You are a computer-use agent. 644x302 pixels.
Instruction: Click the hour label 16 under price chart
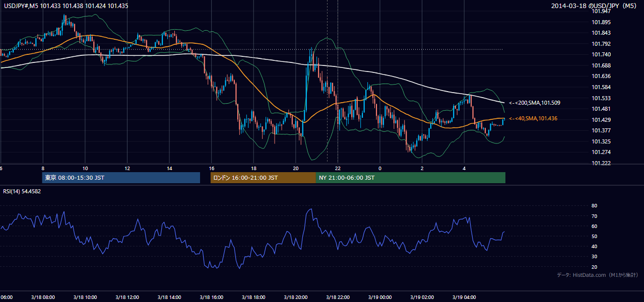tap(212, 169)
